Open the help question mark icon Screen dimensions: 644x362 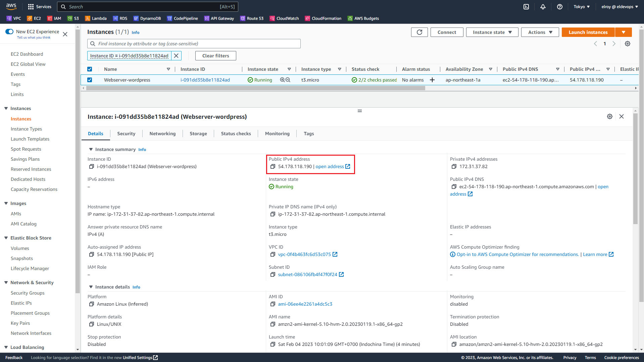[559, 7]
